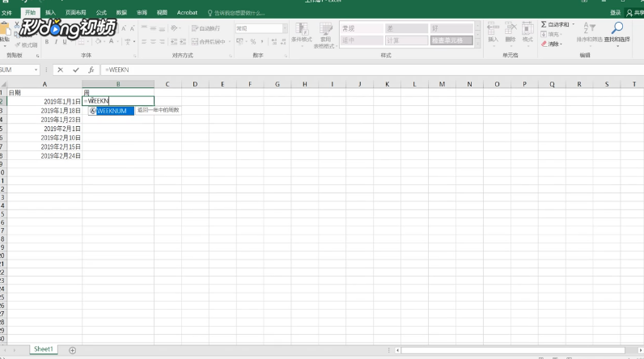Increase the indent
Image resolution: width=644 pixels, height=359 pixels.
[x=183, y=42]
